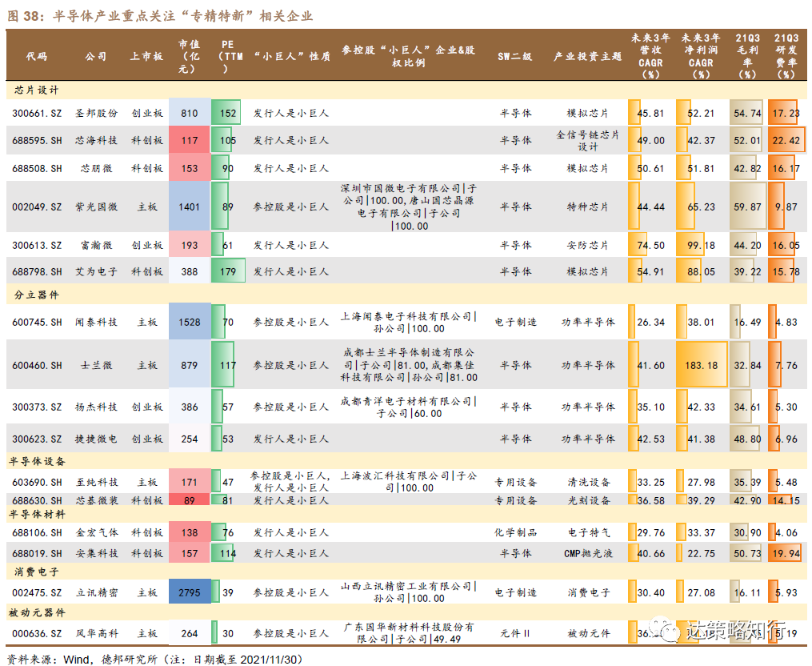Click R&D ratio value 19.94
Viewport: 812px width, 666px height.
pyautogui.click(x=786, y=553)
